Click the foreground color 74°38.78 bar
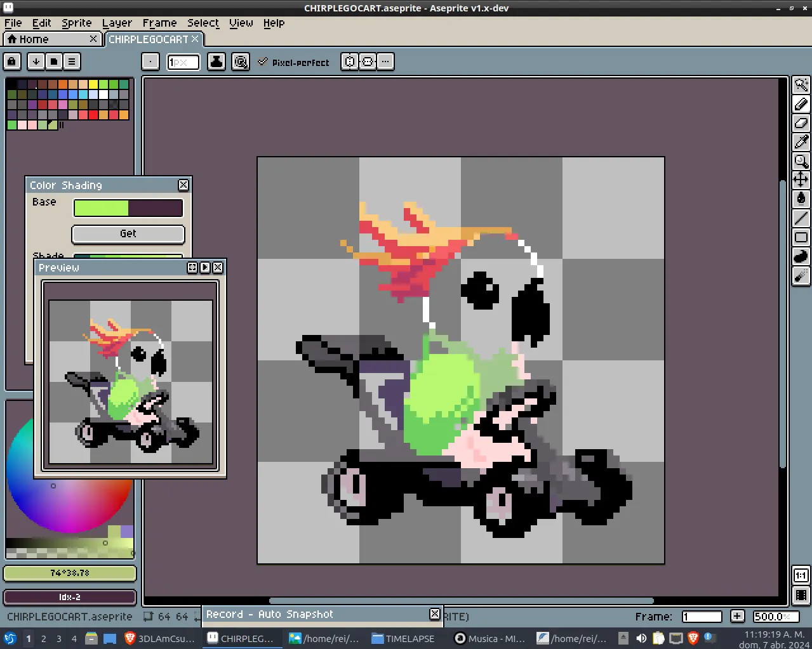Viewport: 812px width, 649px height. tap(70, 573)
